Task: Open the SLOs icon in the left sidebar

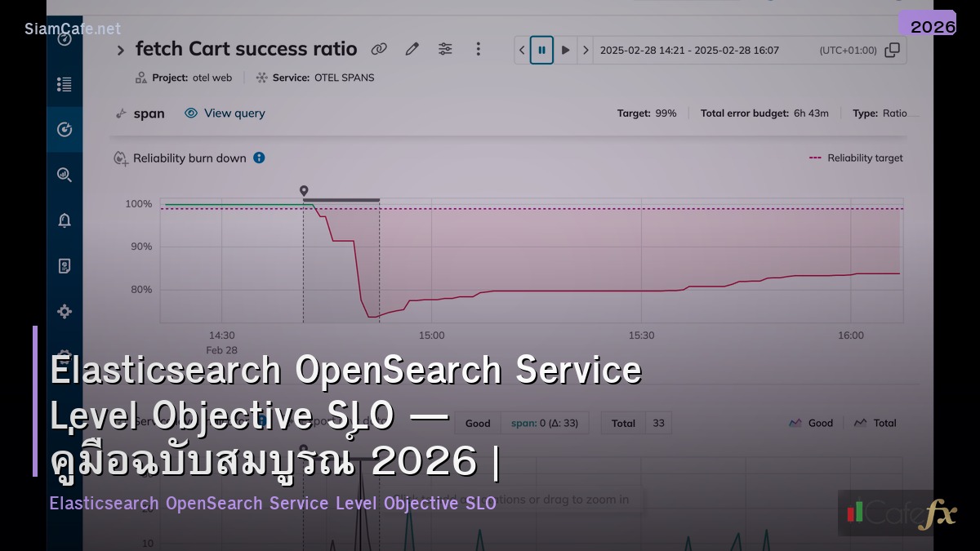Action: tap(65, 128)
